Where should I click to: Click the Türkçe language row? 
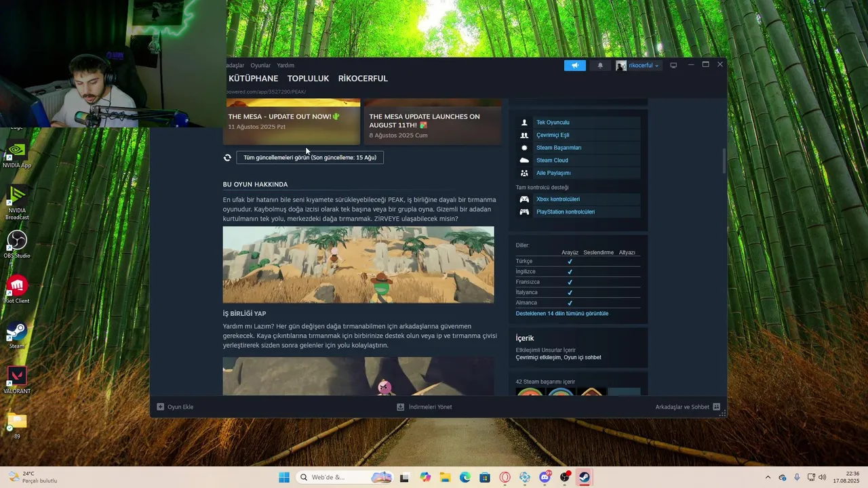click(578, 261)
